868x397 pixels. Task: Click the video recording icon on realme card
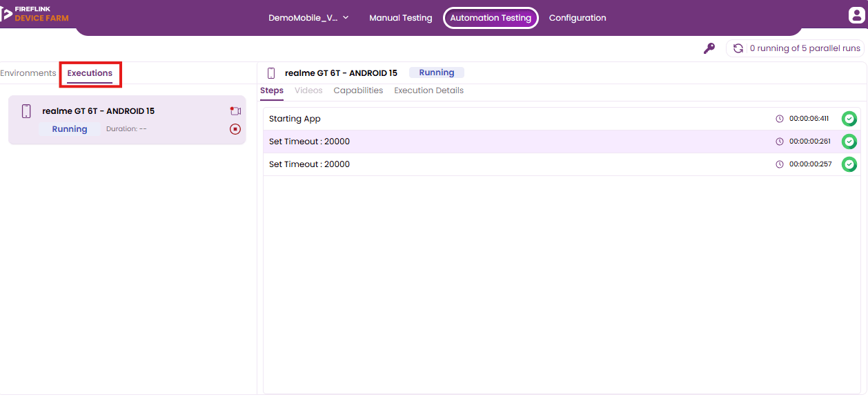click(x=235, y=111)
